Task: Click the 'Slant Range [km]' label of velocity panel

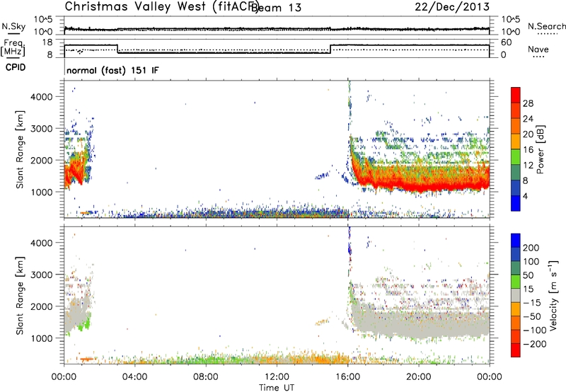Action: [20, 295]
